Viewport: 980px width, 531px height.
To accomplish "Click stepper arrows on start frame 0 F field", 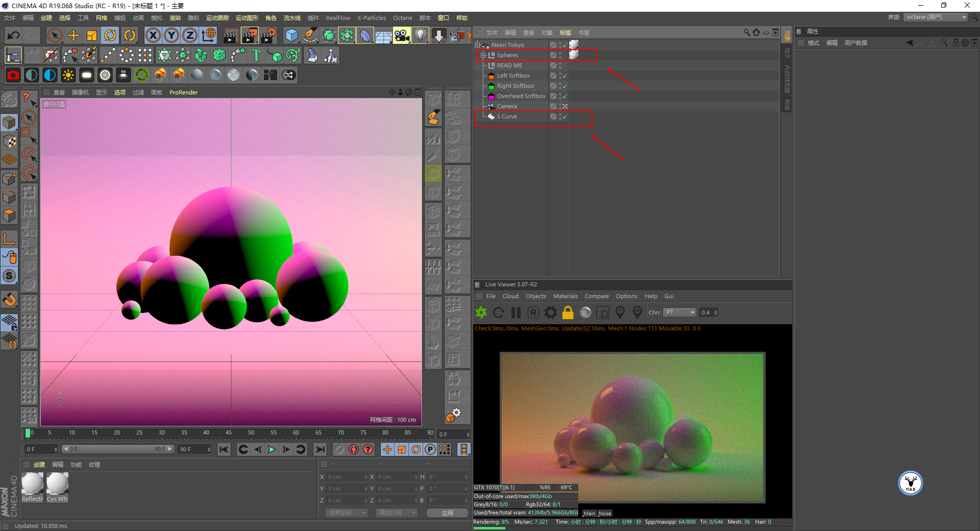I will (x=56, y=449).
